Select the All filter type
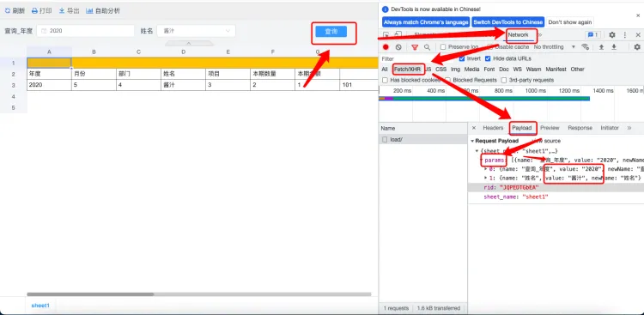 [x=385, y=70]
